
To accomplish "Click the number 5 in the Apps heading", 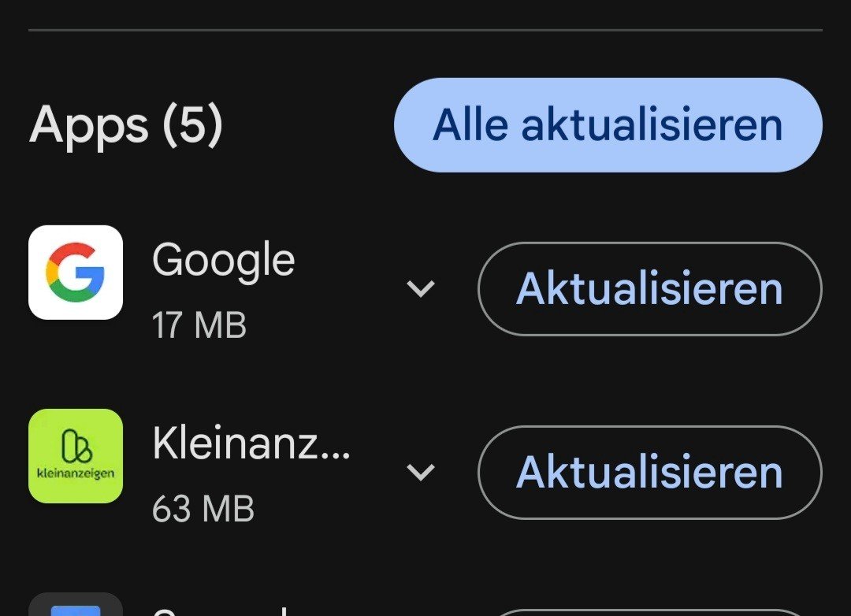I will coord(192,124).
